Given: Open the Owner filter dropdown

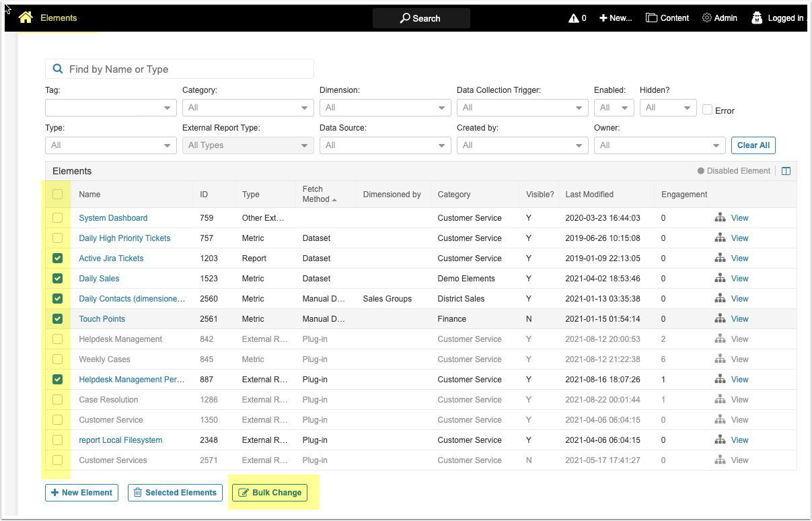Looking at the screenshot, I should [x=659, y=145].
